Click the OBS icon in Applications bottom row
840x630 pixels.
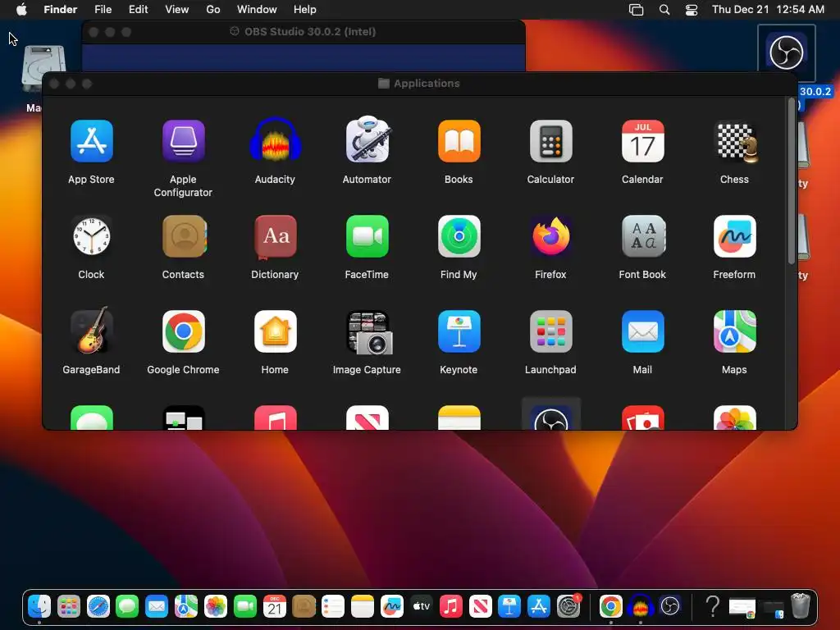(550, 417)
